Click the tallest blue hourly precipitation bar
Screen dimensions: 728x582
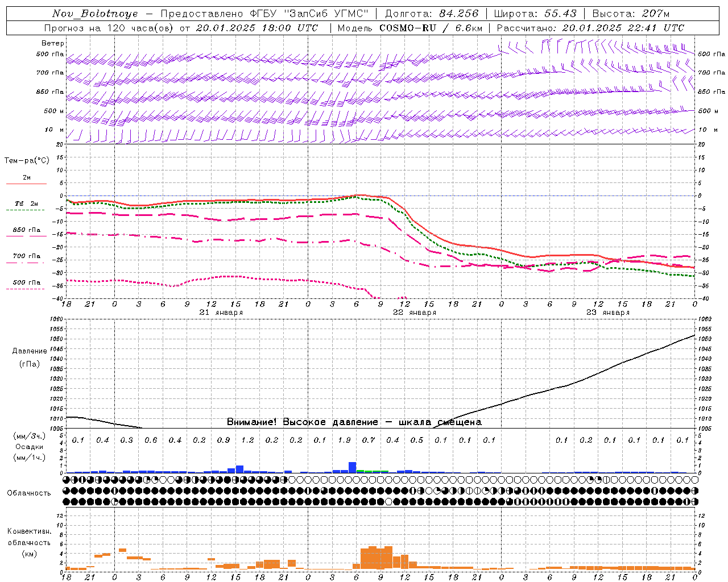[x=353, y=468]
